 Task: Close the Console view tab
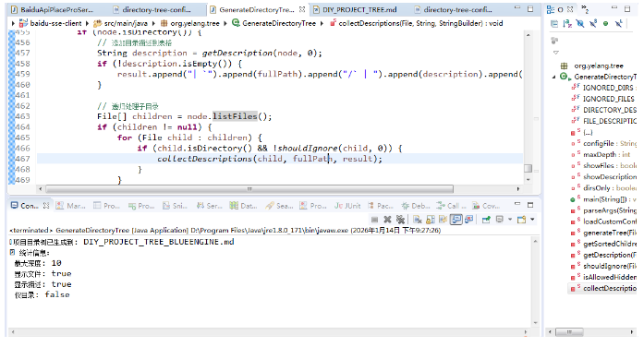click(x=46, y=205)
